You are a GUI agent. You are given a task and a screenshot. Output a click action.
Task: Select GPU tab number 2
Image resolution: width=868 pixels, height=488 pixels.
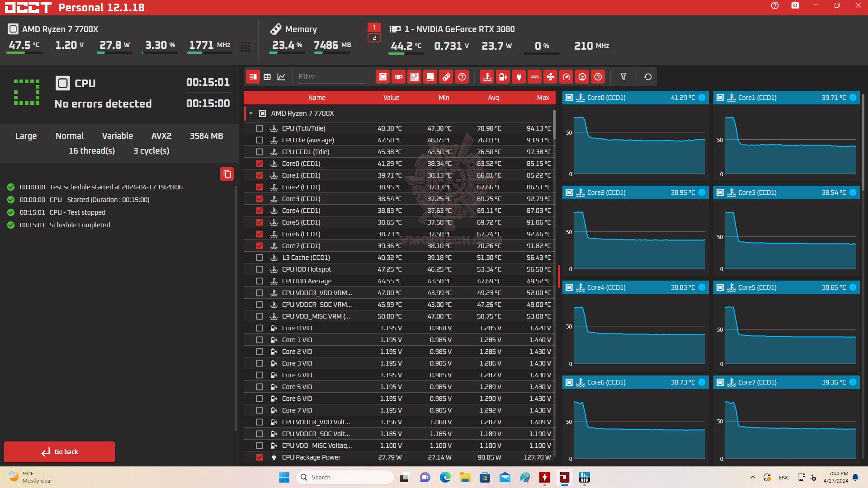[x=374, y=38]
